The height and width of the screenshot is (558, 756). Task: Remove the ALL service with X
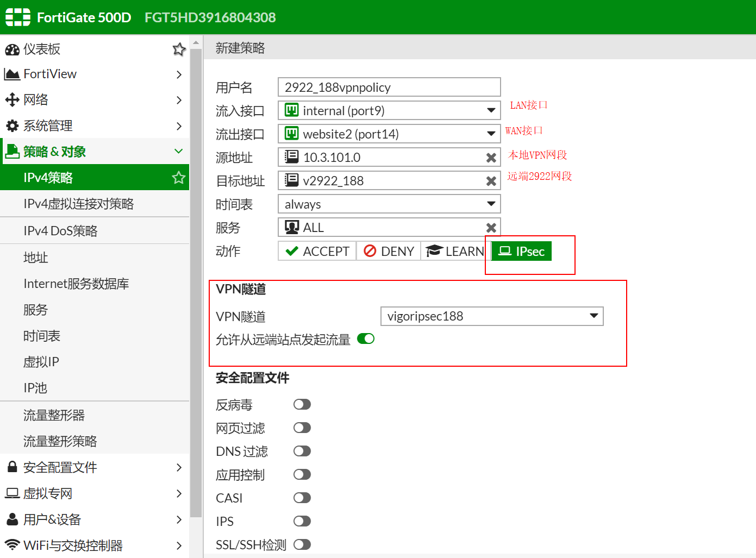click(491, 228)
